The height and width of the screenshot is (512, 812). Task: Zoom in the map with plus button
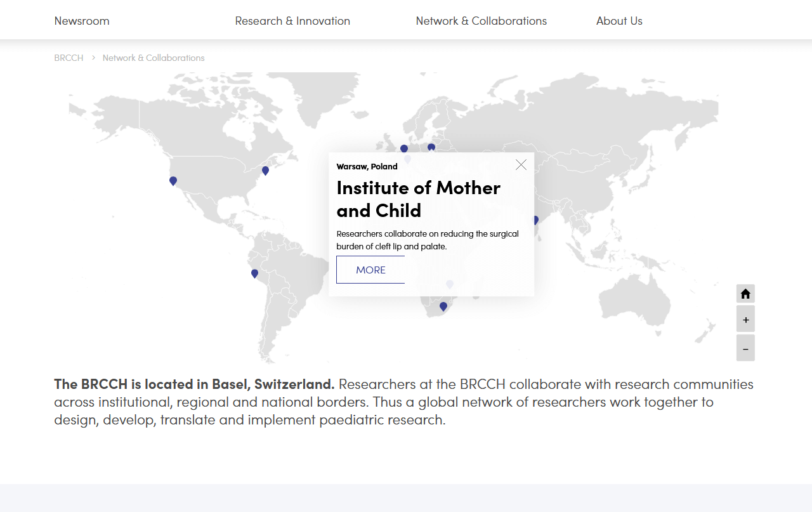pos(745,320)
